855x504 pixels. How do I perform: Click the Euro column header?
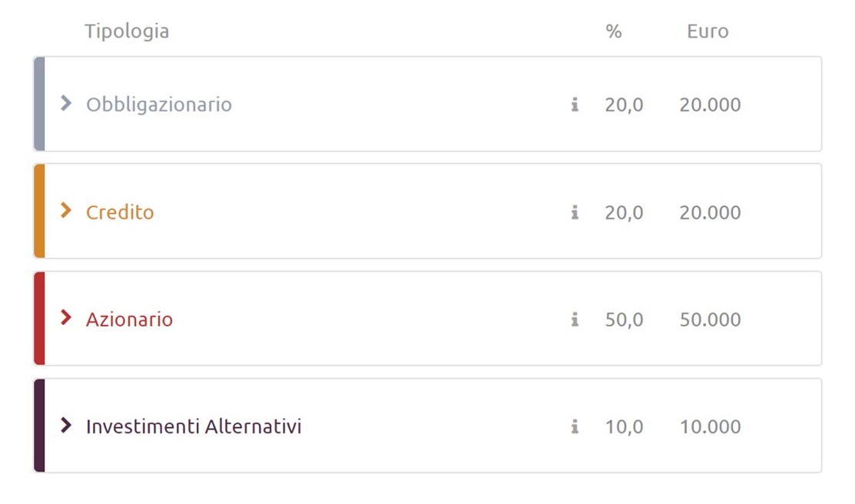point(708,31)
